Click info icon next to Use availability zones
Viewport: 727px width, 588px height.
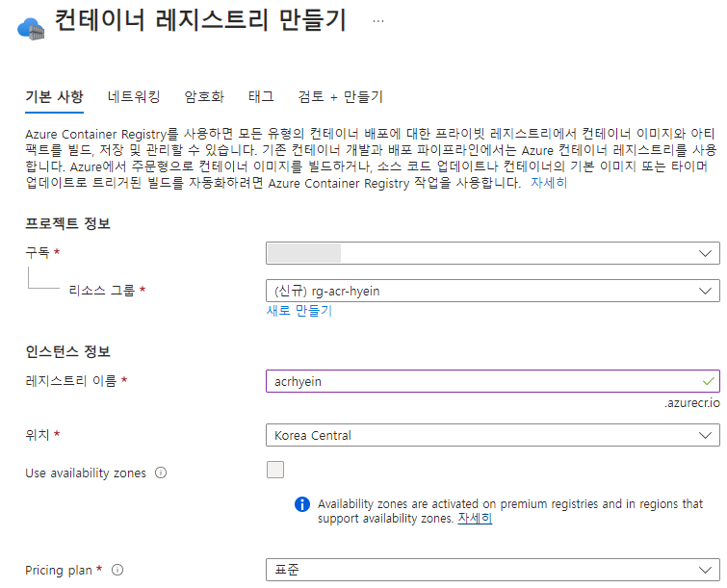click(161, 473)
